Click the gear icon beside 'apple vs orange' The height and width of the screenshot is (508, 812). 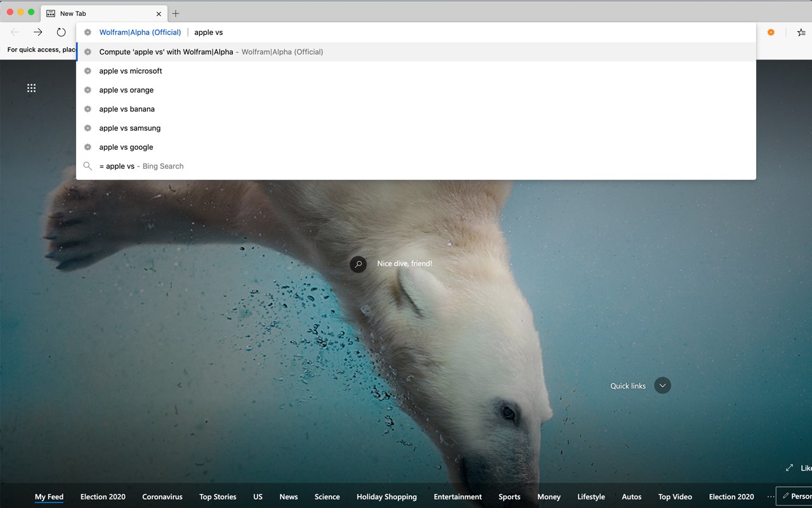coord(88,90)
